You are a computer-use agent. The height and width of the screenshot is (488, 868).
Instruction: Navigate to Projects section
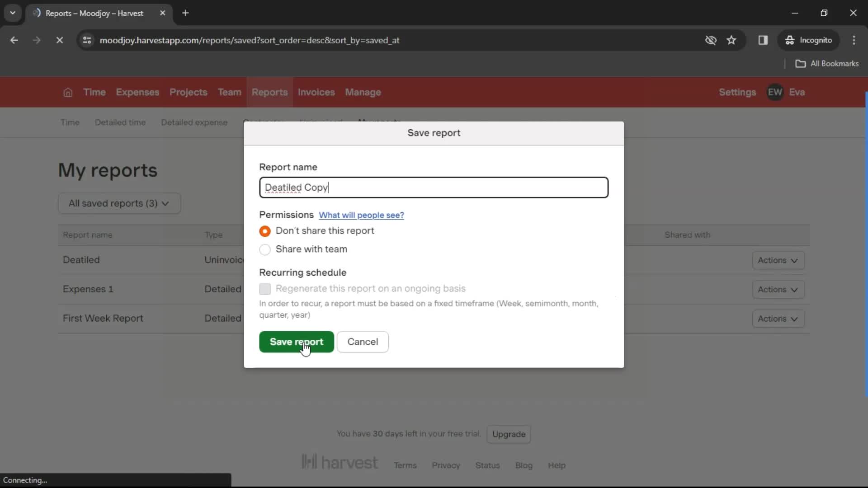pyautogui.click(x=189, y=92)
